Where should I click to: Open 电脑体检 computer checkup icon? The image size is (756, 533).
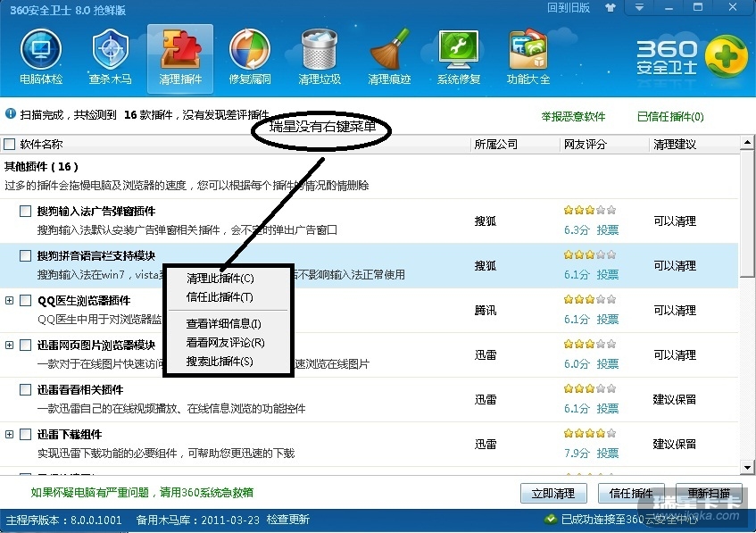pos(41,56)
